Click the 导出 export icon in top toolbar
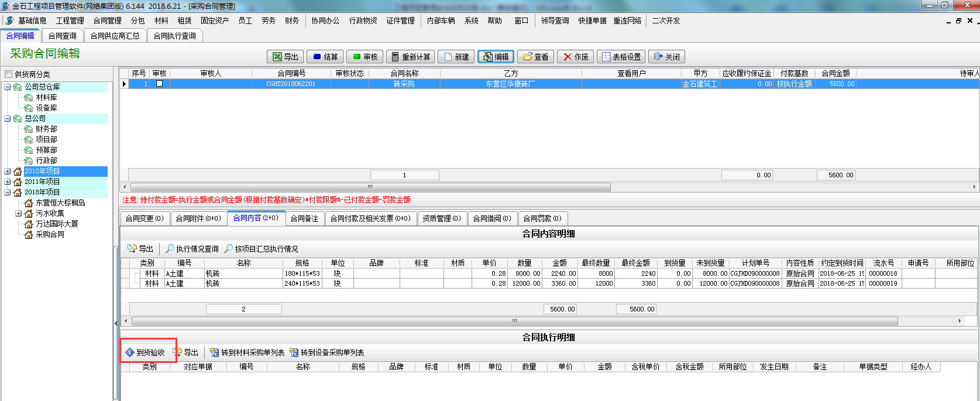The image size is (980, 401). click(278, 57)
